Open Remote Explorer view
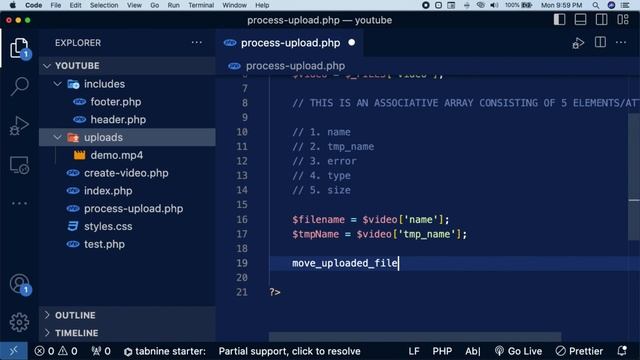 pos(19,165)
